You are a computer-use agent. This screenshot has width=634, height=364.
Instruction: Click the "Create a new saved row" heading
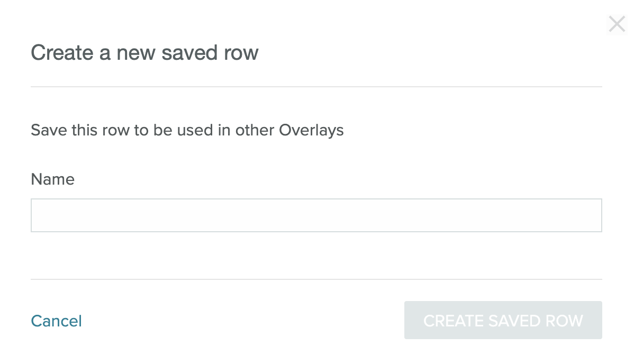tap(144, 53)
